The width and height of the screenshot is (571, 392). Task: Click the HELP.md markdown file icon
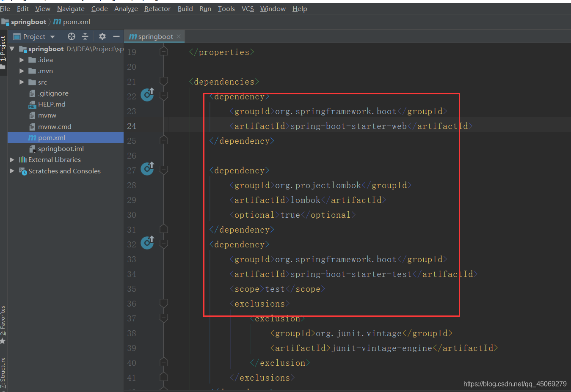32,104
